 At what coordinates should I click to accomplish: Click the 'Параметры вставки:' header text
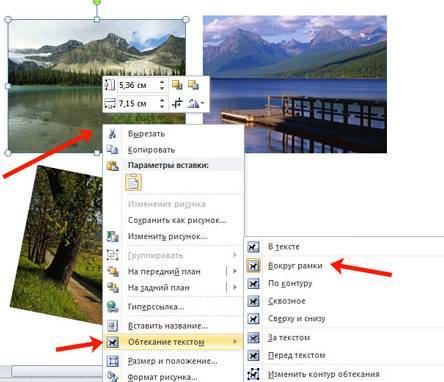point(168,165)
